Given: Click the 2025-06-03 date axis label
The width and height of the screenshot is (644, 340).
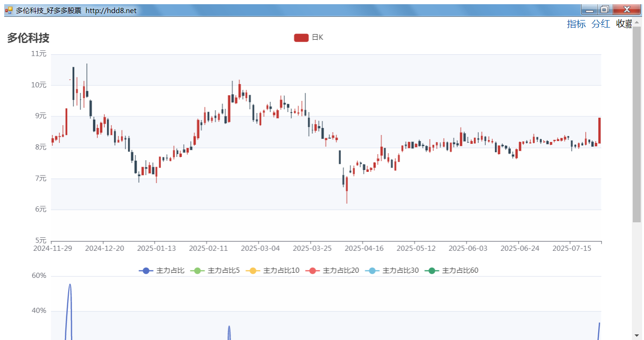Looking at the screenshot, I should pyautogui.click(x=468, y=248).
